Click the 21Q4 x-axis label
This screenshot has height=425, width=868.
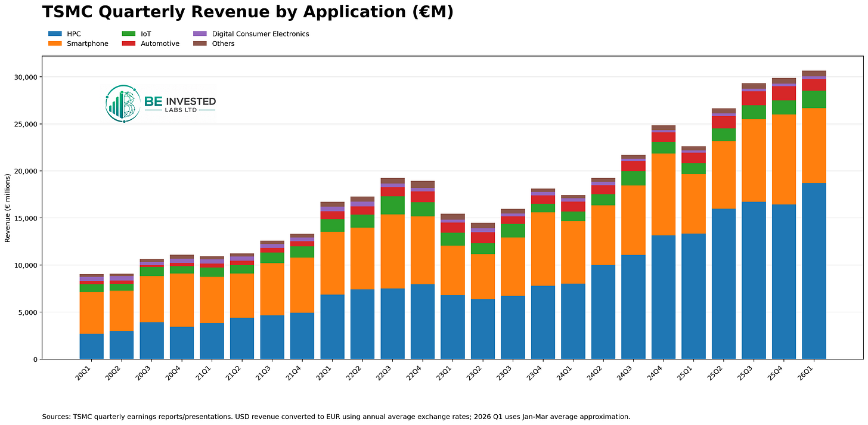click(295, 373)
